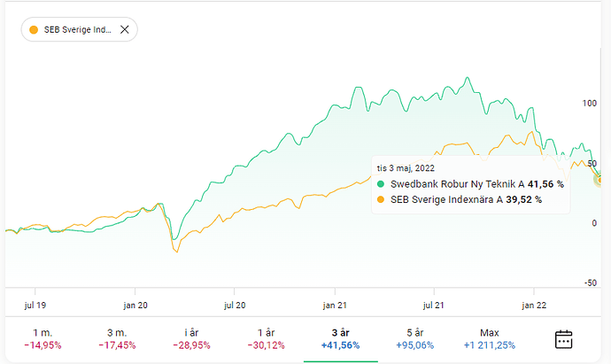Click the jul 19 axis label

35,306
